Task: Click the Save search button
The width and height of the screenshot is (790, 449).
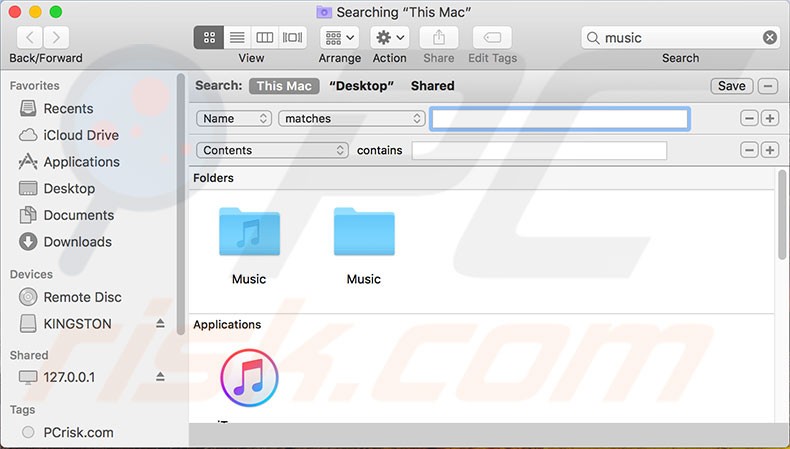Action: pos(731,86)
